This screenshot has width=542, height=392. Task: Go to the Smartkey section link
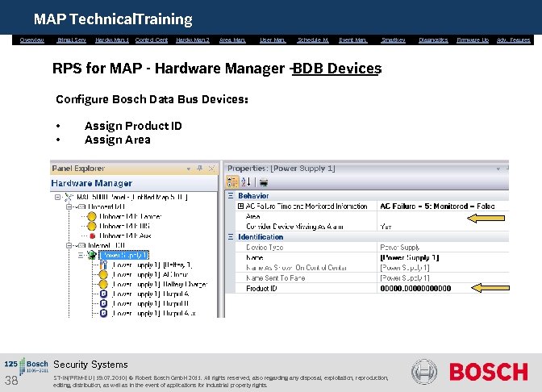393,40
